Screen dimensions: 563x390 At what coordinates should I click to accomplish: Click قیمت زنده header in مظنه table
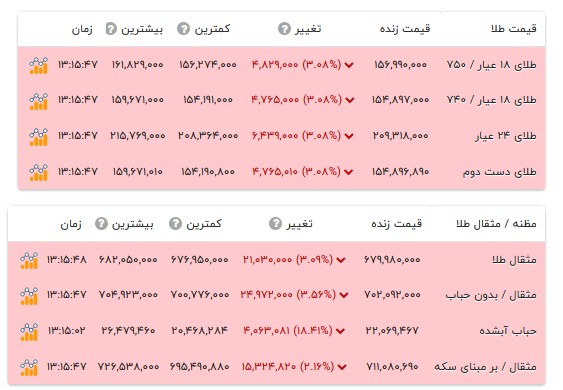396,224
